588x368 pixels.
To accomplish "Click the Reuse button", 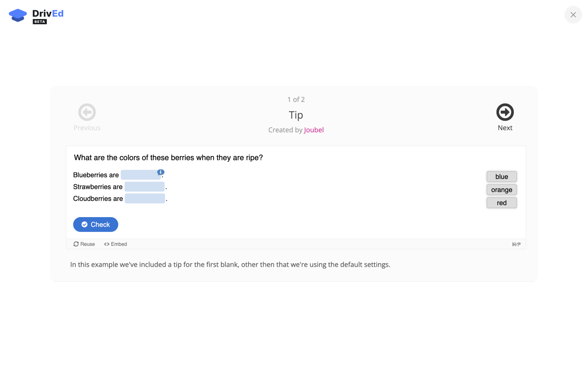I will (x=84, y=244).
